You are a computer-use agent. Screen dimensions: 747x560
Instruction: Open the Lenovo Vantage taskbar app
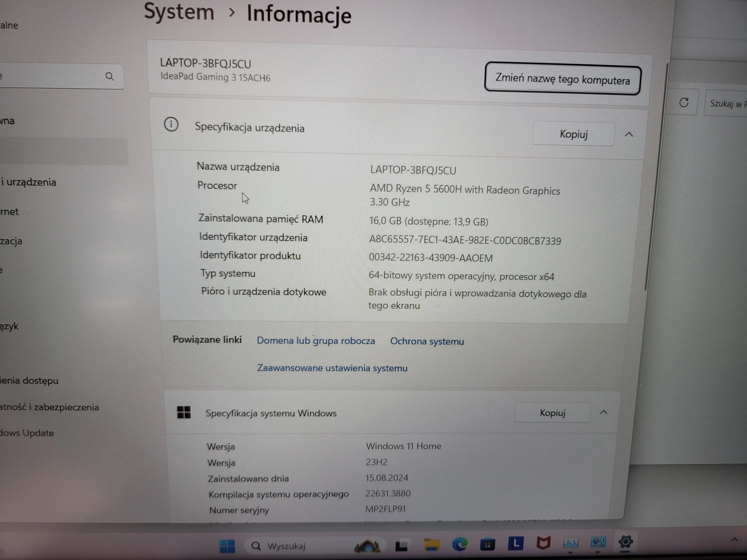pos(515,543)
